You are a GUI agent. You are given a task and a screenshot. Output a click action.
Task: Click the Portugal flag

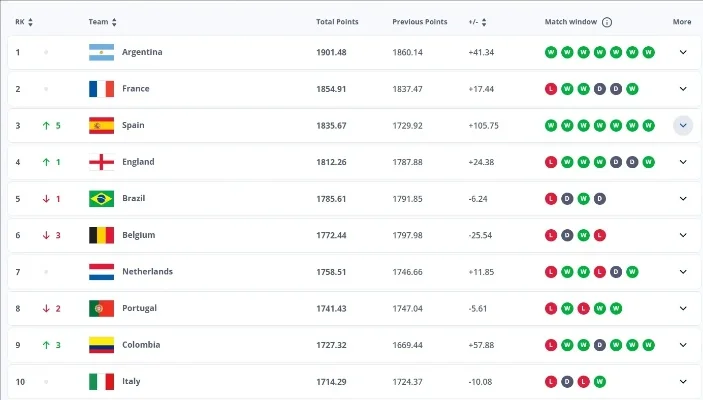click(101, 309)
